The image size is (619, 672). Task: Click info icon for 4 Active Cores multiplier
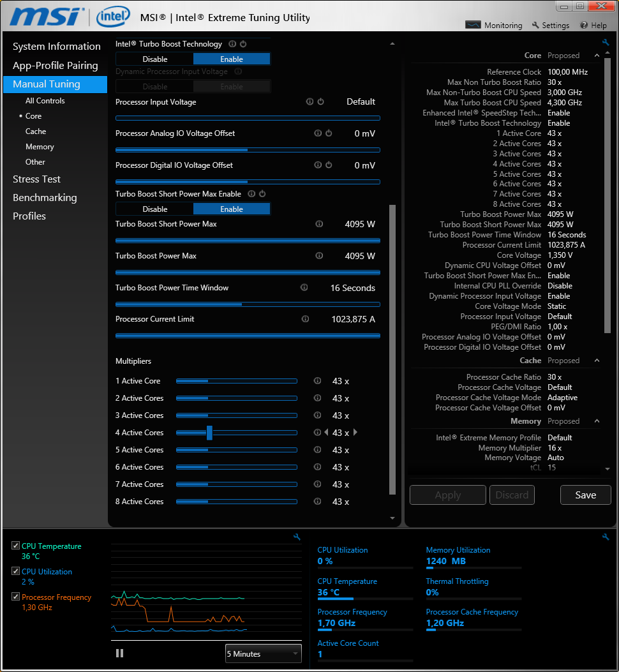[x=317, y=433]
